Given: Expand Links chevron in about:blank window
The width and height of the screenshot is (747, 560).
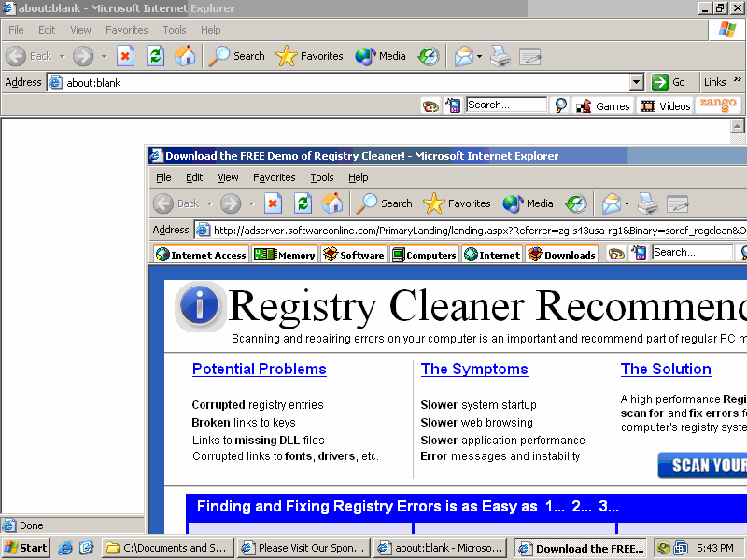Looking at the screenshot, I should [738, 79].
